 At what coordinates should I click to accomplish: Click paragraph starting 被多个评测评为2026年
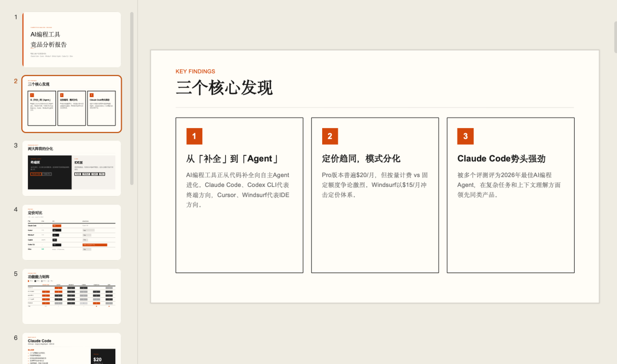[509, 185]
